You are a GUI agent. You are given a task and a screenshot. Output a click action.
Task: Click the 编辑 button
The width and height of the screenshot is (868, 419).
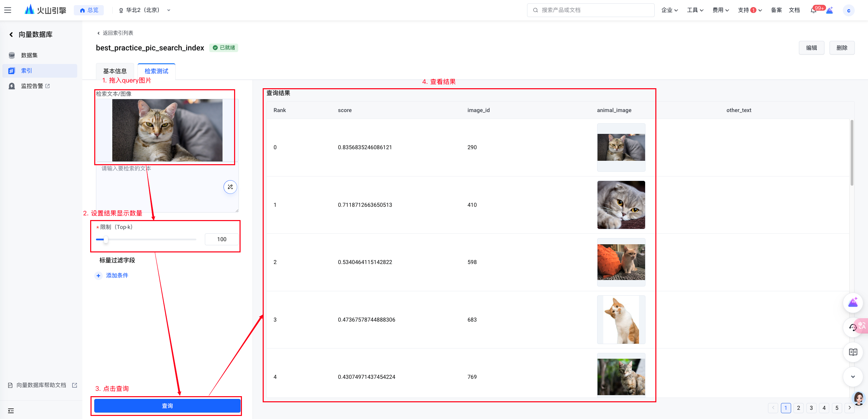tap(812, 48)
